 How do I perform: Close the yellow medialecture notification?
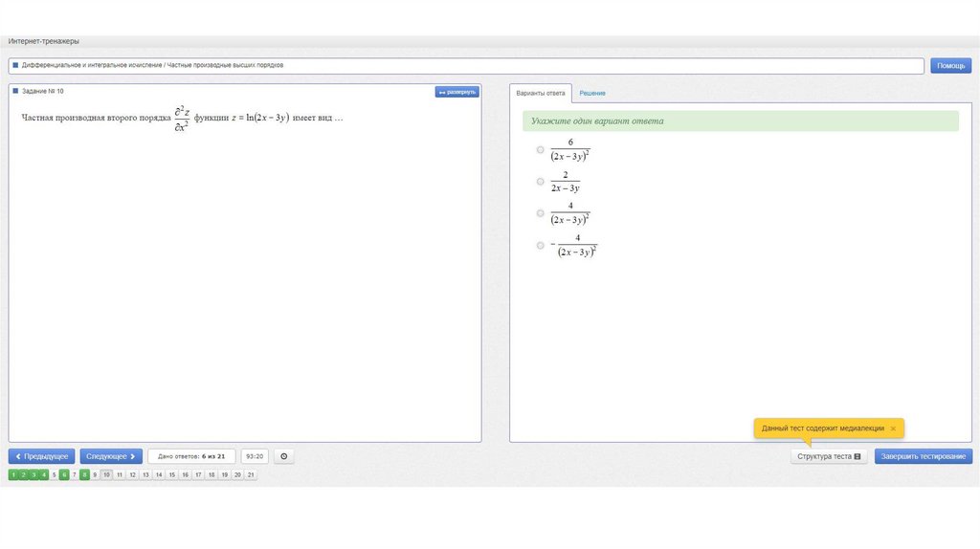click(893, 428)
